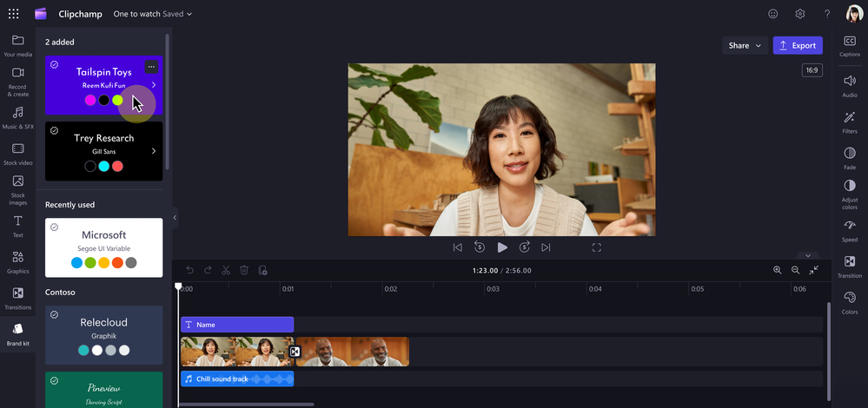Viewport: 868px width, 408px height.
Task: Toggle the check on Trey Research brand kit
Action: 54,130
